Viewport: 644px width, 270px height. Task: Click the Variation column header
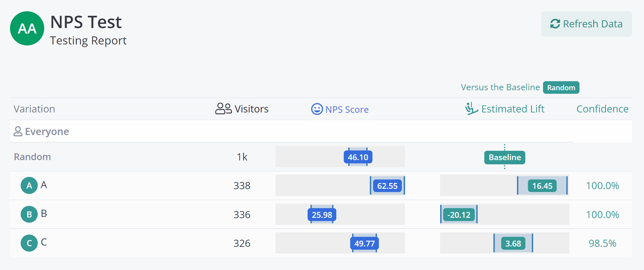pos(34,109)
